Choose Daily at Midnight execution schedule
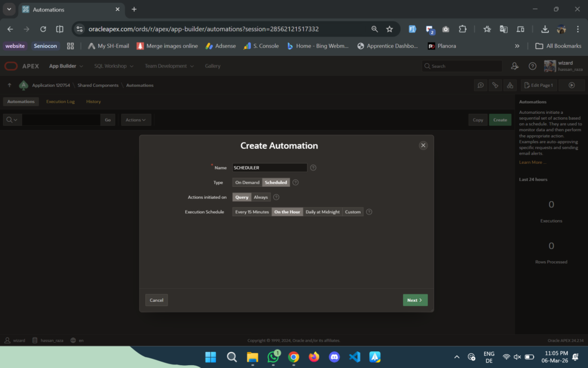Screen dimensions: 588x368 322,212
